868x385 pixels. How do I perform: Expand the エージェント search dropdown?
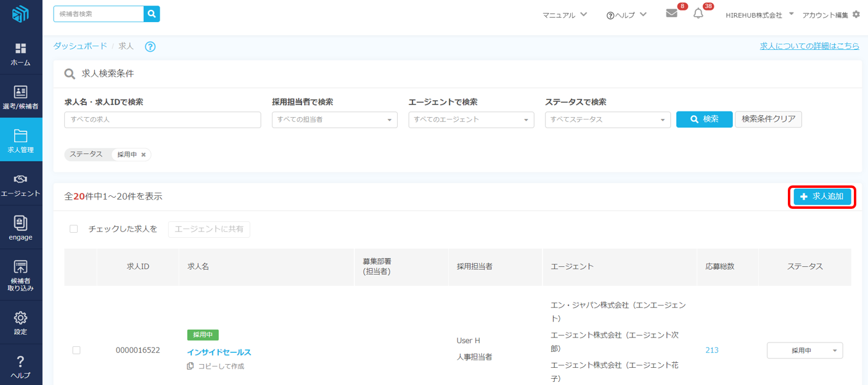pyautogui.click(x=471, y=120)
